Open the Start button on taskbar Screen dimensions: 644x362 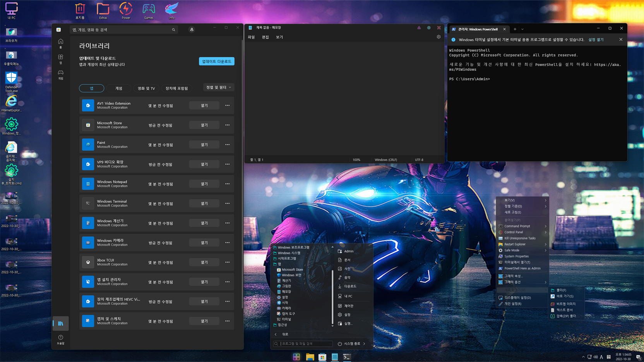coord(296,357)
